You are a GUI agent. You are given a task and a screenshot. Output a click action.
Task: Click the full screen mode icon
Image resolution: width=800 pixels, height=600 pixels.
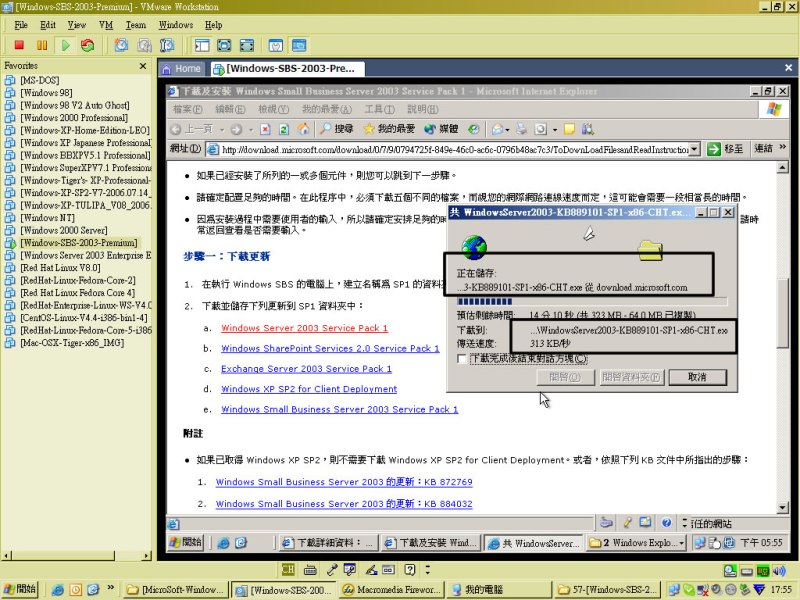click(x=247, y=45)
